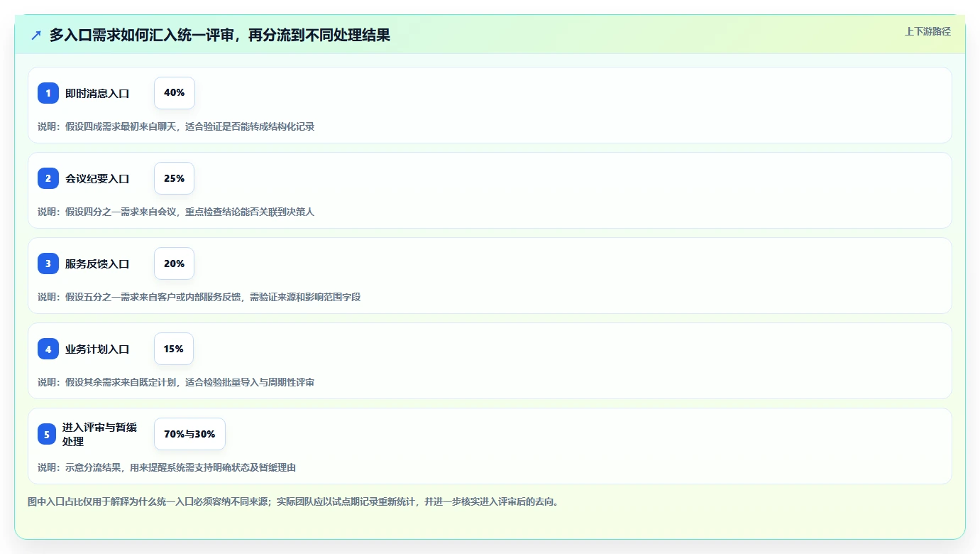This screenshot has width=980, height=554.
Task: Select the 70%与30% value pill
Action: tap(189, 434)
